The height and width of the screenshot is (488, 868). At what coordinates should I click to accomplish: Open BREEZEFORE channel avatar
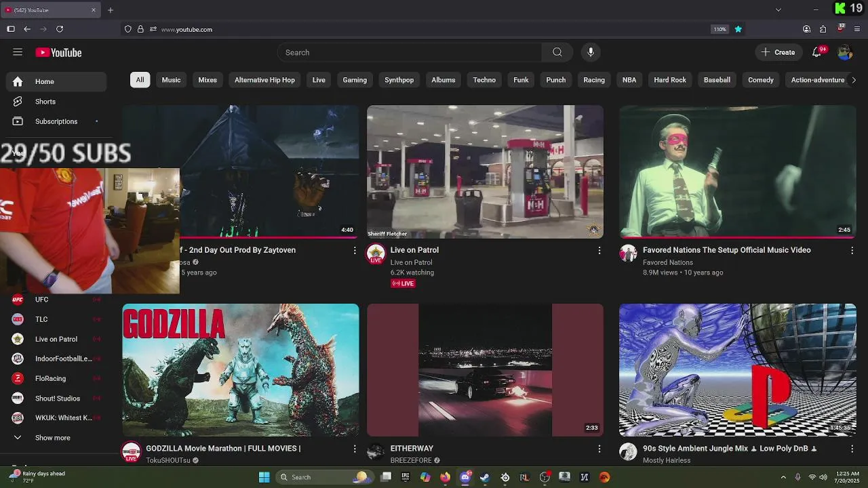click(376, 452)
